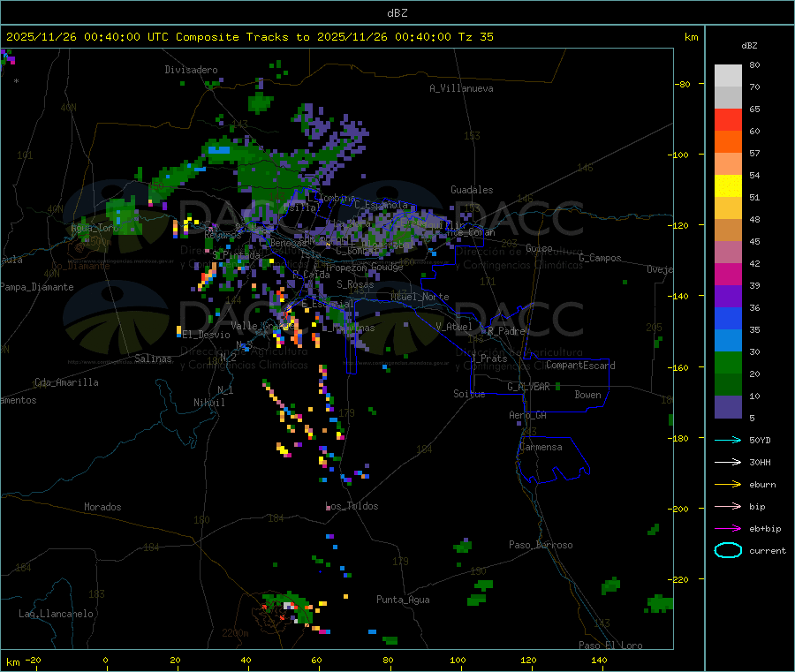Click the Lag.Llancanelo map label
Image resolution: width=795 pixels, height=672 pixels.
pos(57,614)
